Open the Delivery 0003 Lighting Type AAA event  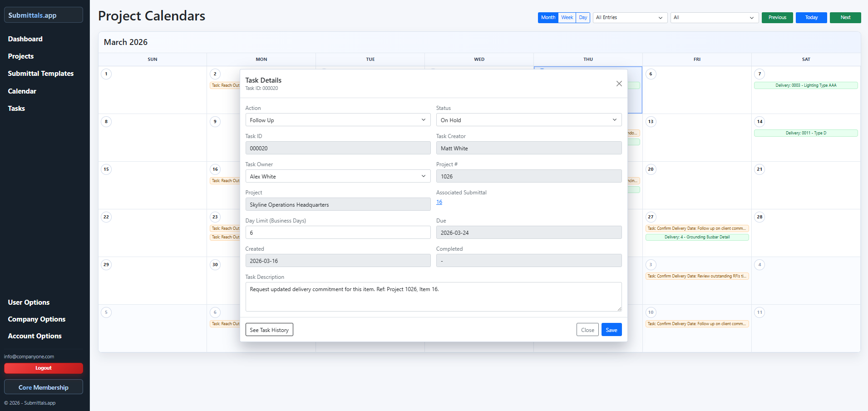click(x=805, y=85)
